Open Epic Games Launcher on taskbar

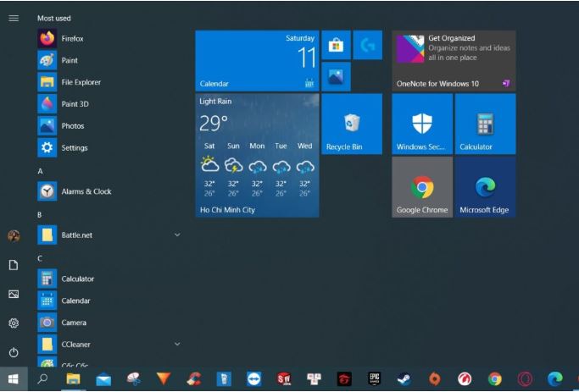pos(374,378)
